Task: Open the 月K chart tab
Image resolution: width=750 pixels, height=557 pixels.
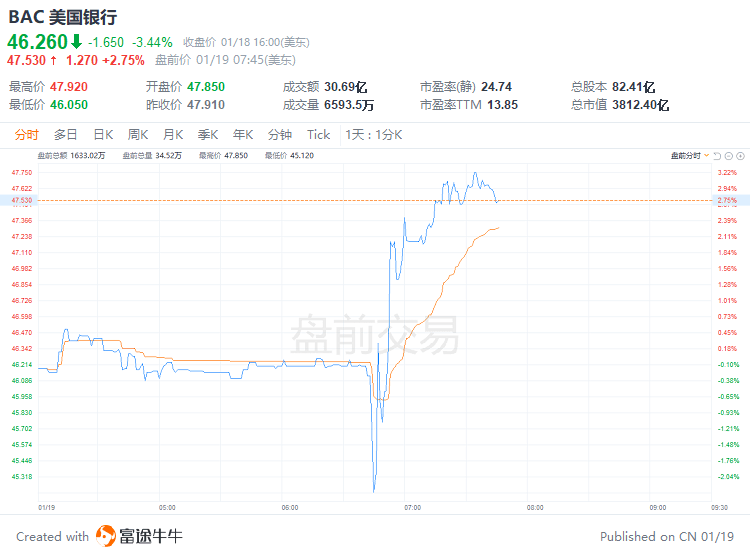Action: coord(173,135)
